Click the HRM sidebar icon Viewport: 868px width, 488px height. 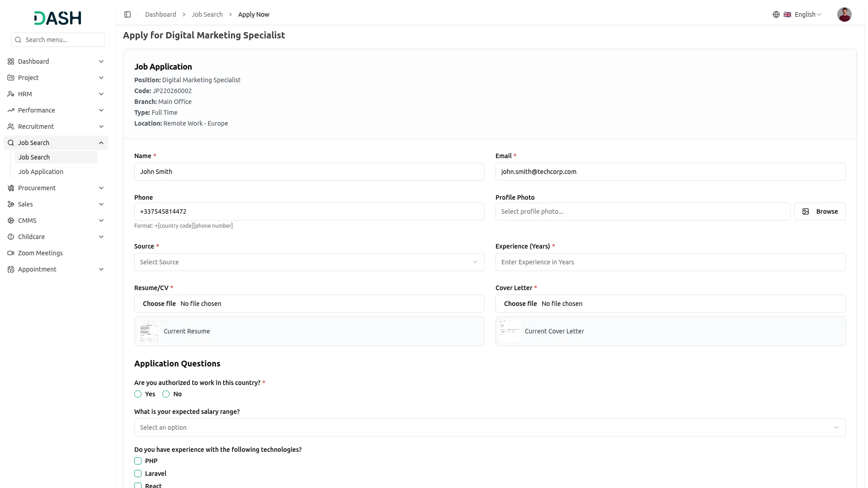(x=11, y=94)
